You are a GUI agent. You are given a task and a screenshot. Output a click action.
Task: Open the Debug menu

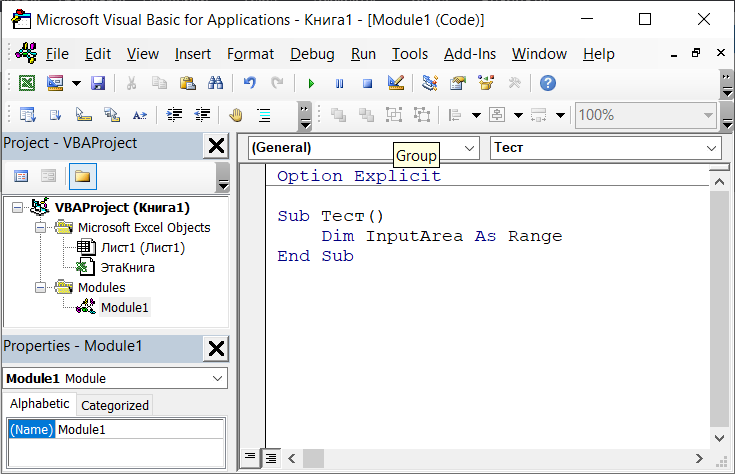click(312, 54)
